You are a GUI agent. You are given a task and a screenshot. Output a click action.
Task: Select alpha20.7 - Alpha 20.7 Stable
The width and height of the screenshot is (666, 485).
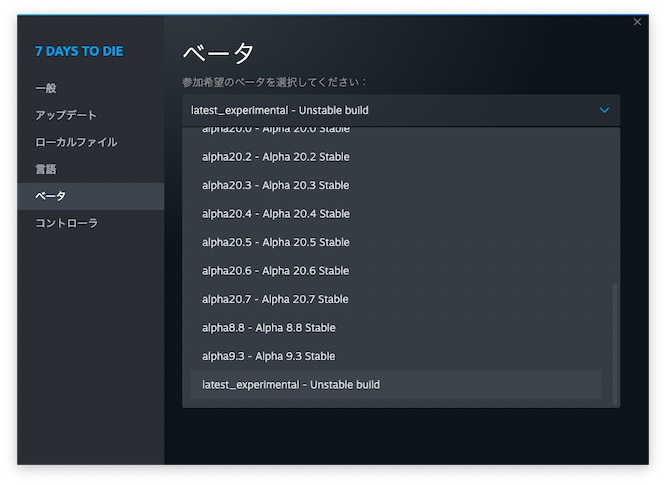pyautogui.click(x=276, y=299)
